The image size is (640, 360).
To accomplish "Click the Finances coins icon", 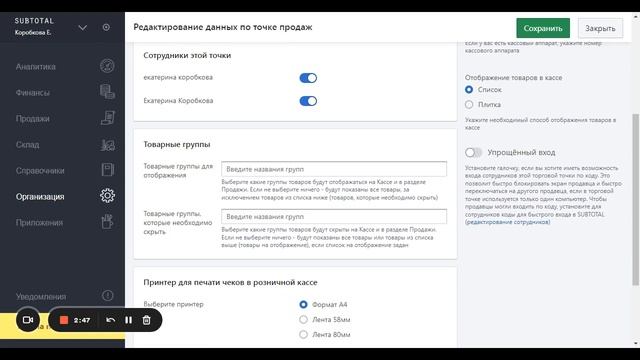I will 107,92.
